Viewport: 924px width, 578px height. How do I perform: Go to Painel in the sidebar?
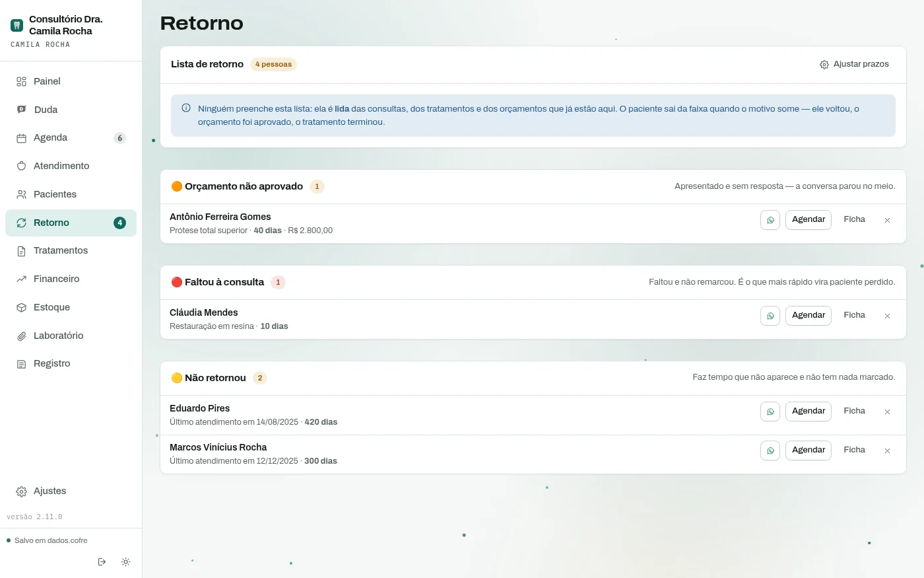tap(71, 81)
